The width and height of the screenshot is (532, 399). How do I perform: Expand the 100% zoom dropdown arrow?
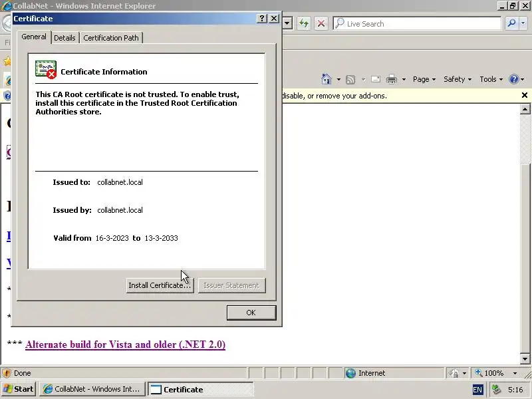pyautogui.click(x=515, y=373)
